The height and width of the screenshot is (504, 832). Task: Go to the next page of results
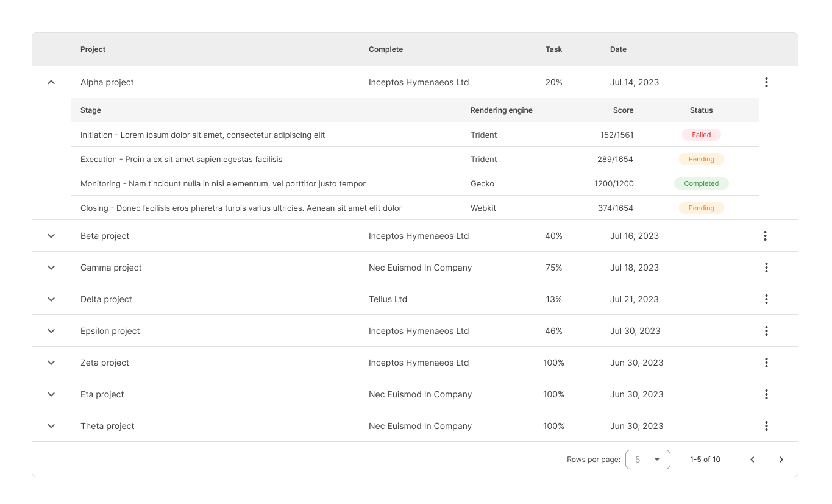(781, 460)
